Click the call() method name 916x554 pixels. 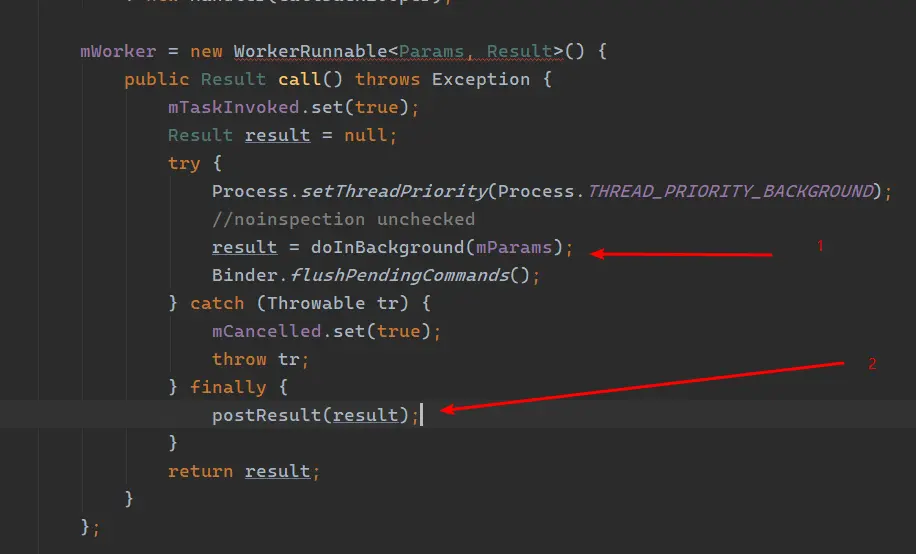[x=299, y=79]
